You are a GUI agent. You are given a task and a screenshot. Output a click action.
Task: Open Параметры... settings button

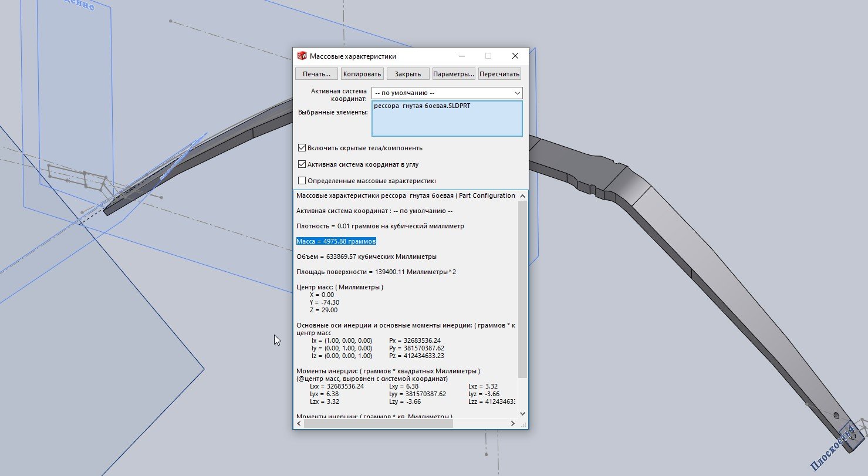point(454,74)
